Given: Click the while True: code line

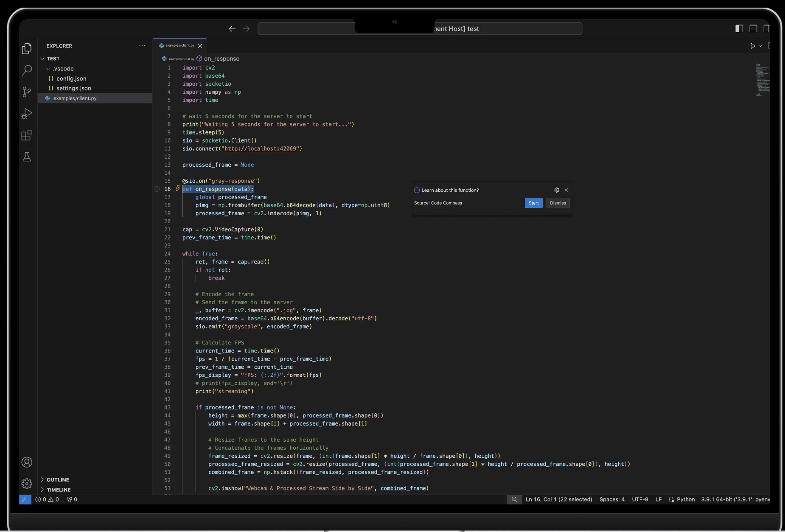Looking at the screenshot, I should (x=200, y=254).
